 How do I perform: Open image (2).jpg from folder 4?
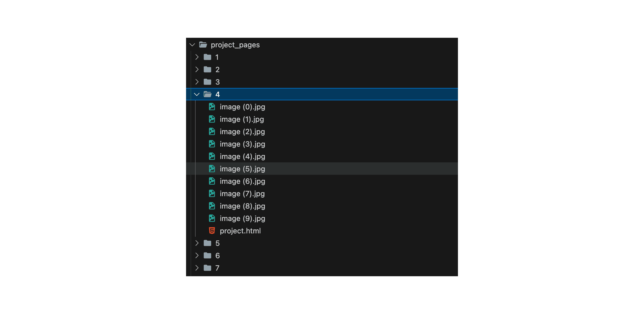[x=242, y=132]
